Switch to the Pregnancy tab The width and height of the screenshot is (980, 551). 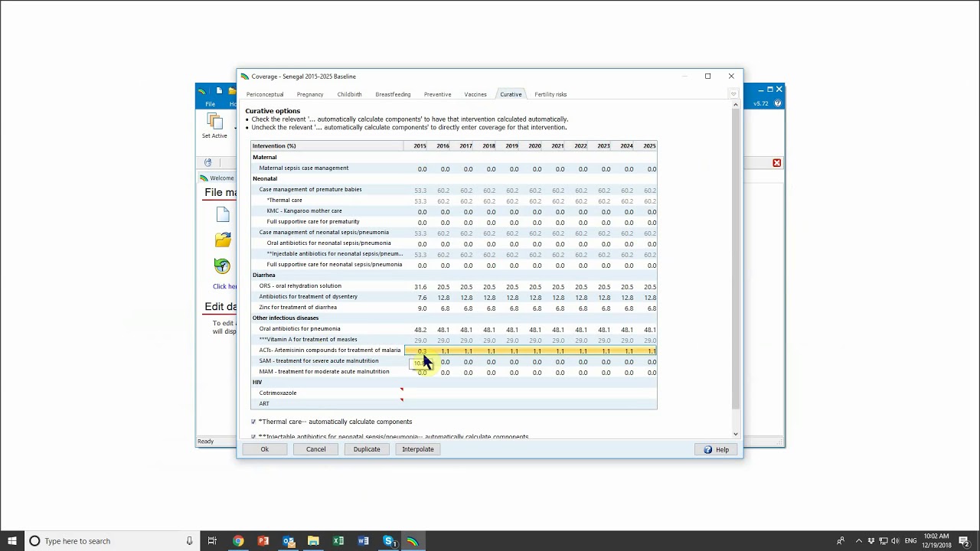coord(310,94)
